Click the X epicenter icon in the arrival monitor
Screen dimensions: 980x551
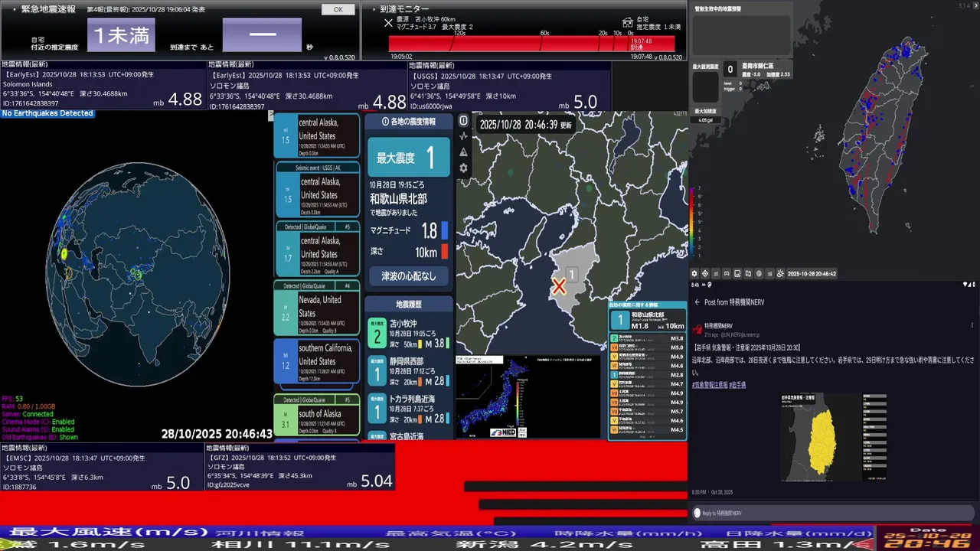(388, 23)
